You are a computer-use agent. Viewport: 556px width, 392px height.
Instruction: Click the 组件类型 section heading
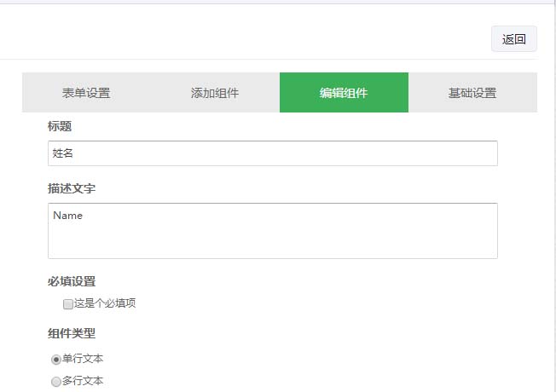(x=72, y=333)
